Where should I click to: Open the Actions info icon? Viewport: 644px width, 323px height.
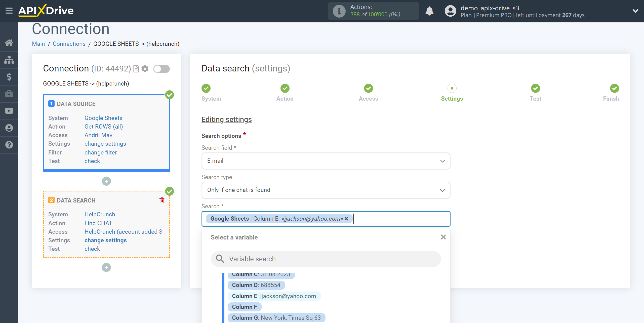(x=339, y=11)
